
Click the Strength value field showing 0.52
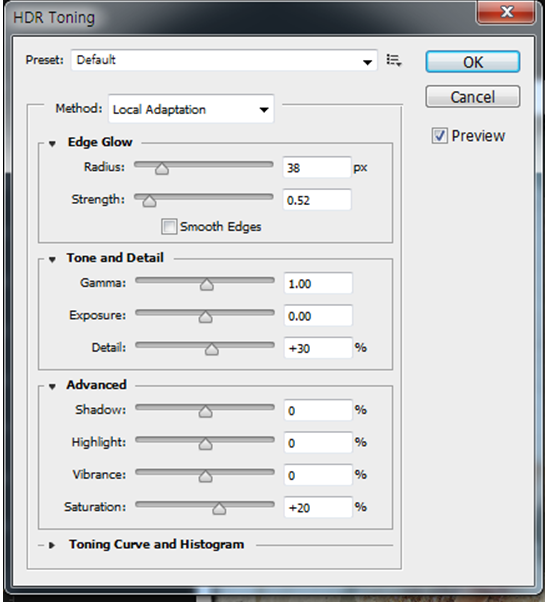click(x=317, y=200)
